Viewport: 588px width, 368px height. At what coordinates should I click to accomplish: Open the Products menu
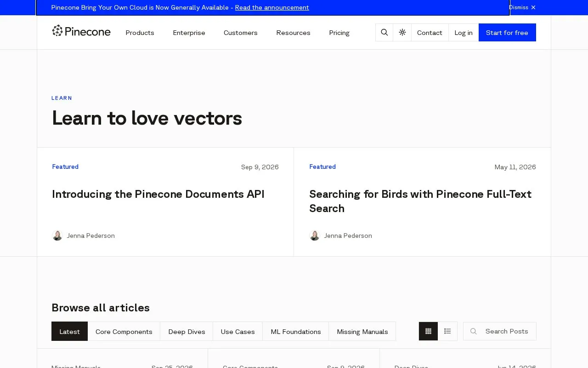tap(140, 33)
